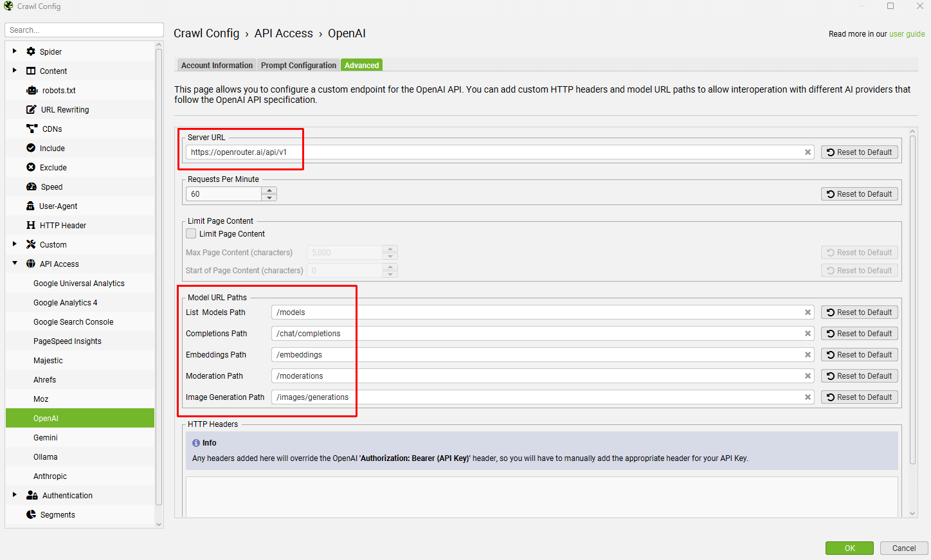
Task: Open PageSpeed Insights settings
Action: click(80, 341)
